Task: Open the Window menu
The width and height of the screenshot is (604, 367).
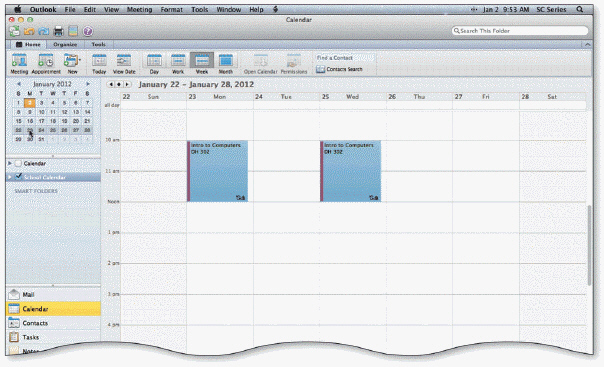Action: [x=228, y=9]
